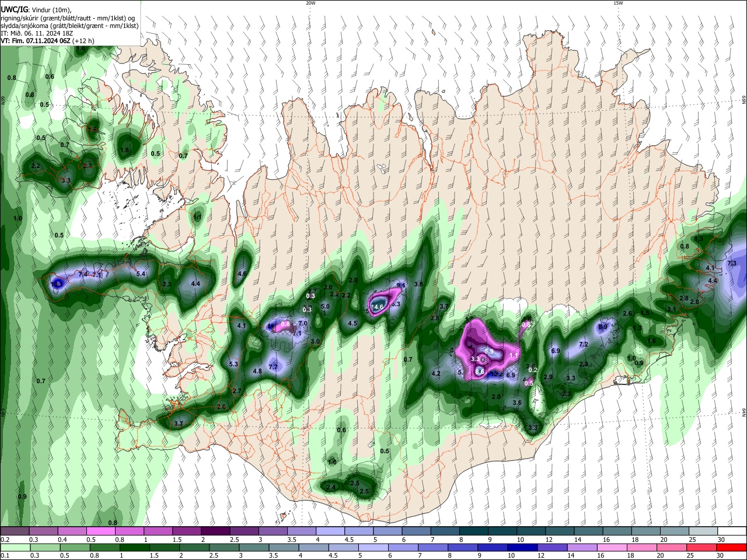Select the navy blue swatch labeled 10 in lower legend

click(522, 548)
